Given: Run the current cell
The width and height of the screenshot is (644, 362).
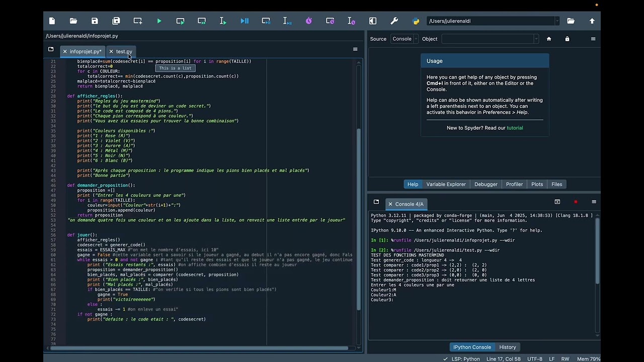Looking at the screenshot, I should (180, 21).
